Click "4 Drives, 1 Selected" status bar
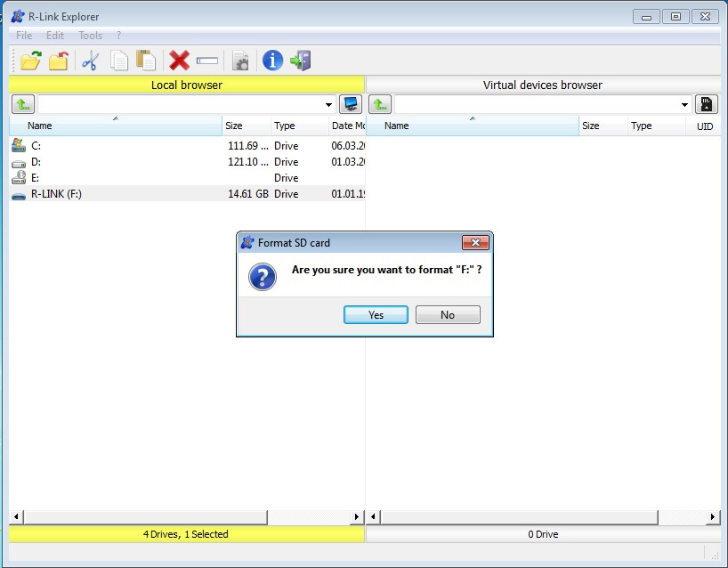 tap(186, 534)
